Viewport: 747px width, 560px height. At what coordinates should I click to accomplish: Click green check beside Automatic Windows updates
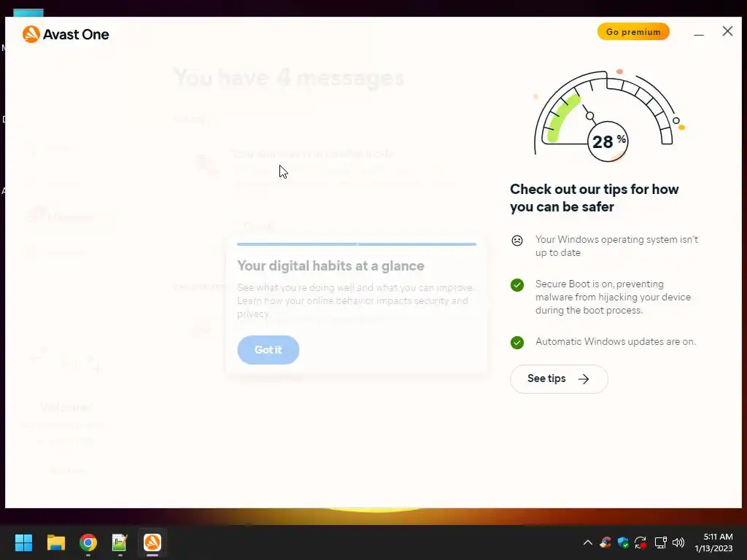tap(517, 343)
